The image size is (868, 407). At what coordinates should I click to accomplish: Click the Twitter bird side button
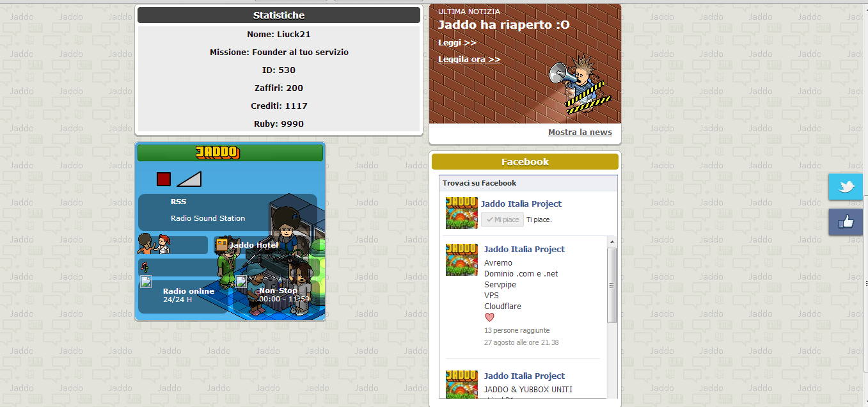tap(846, 187)
